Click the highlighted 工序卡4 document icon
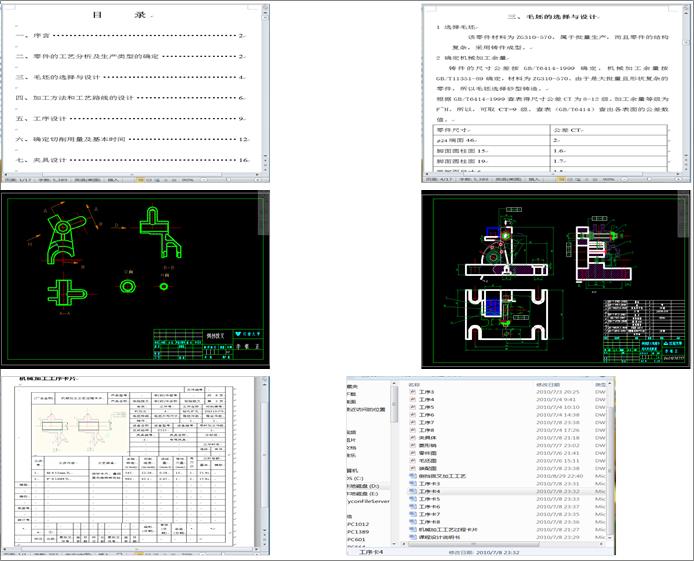Viewport: 694px width, 561px height. (x=413, y=492)
